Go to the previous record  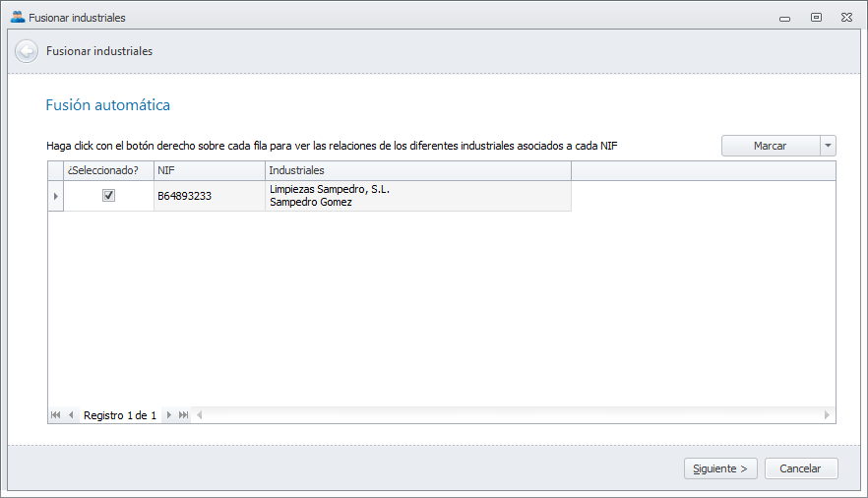pos(71,415)
